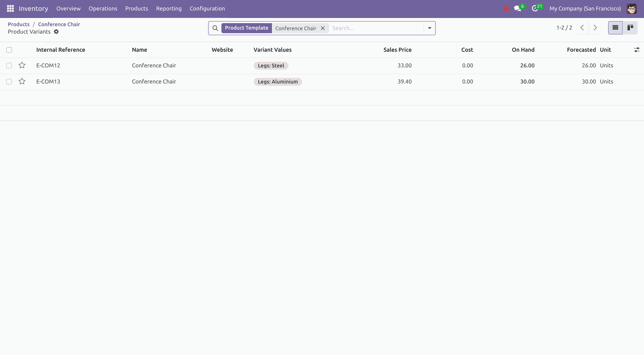The width and height of the screenshot is (644, 355).
Task: Click on hand quantity 26.00 in bold
Action: coord(527,65)
